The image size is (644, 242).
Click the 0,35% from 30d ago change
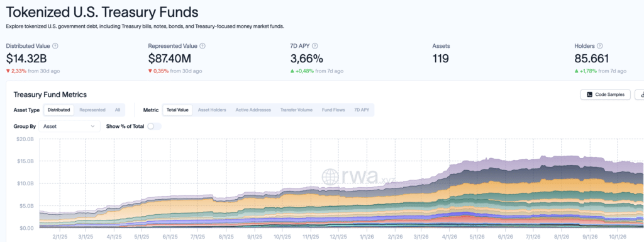tap(175, 71)
